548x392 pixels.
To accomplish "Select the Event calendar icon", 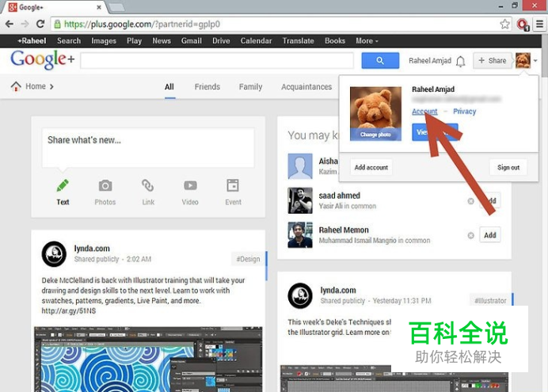I will (233, 185).
